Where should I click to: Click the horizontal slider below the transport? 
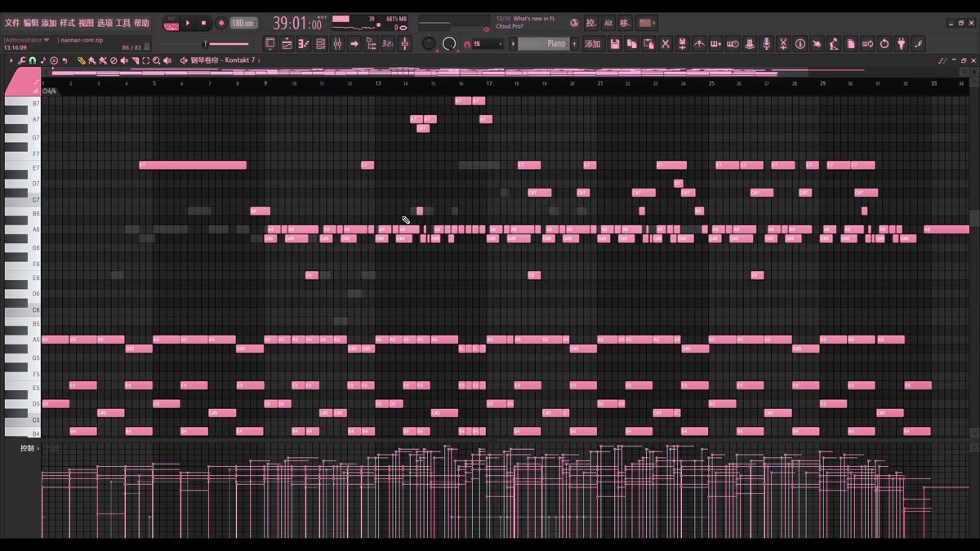pos(204,44)
